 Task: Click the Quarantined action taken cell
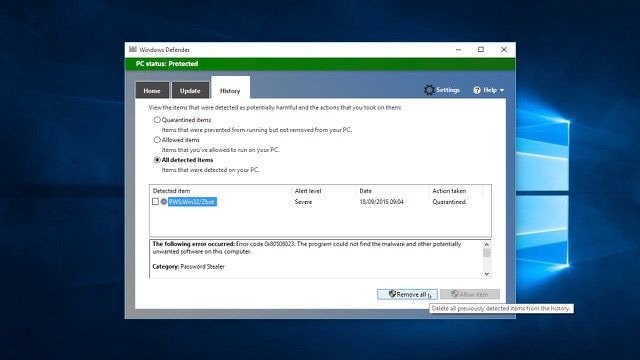click(449, 202)
